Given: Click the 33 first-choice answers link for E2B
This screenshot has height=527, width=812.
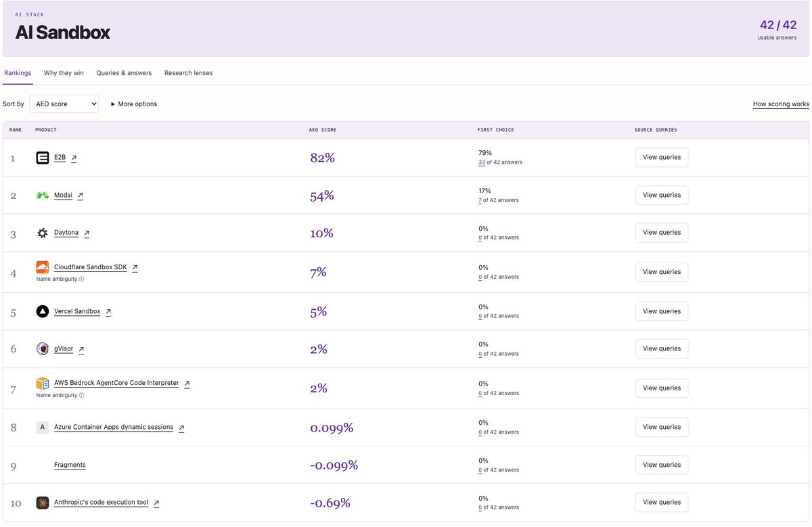Looking at the screenshot, I should pyautogui.click(x=482, y=162).
